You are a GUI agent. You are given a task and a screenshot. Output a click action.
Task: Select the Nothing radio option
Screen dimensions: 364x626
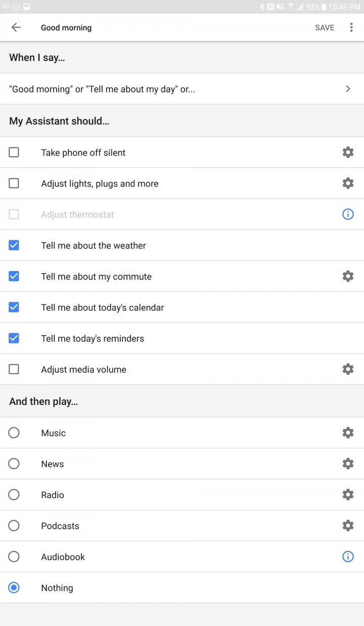tap(14, 588)
